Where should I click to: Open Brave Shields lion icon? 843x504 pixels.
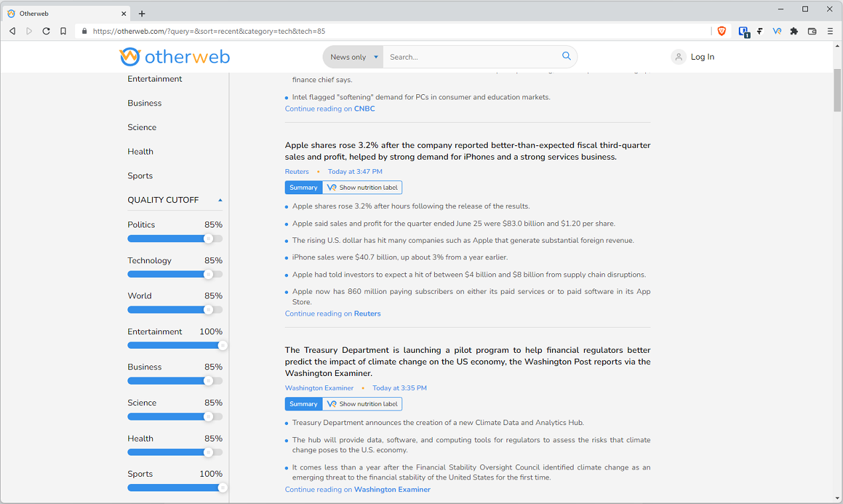(x=722, y=31)
